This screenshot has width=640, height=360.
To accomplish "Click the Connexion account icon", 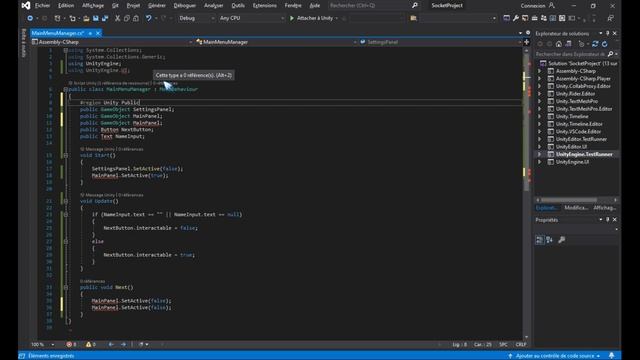I will [x=551, y=5].
